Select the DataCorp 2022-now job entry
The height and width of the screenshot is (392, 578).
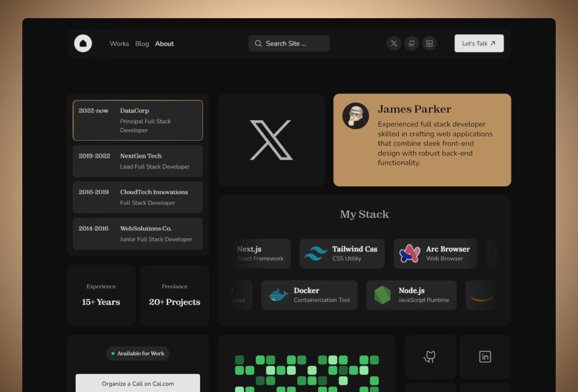pyautogui.click(x=137, y=120)
